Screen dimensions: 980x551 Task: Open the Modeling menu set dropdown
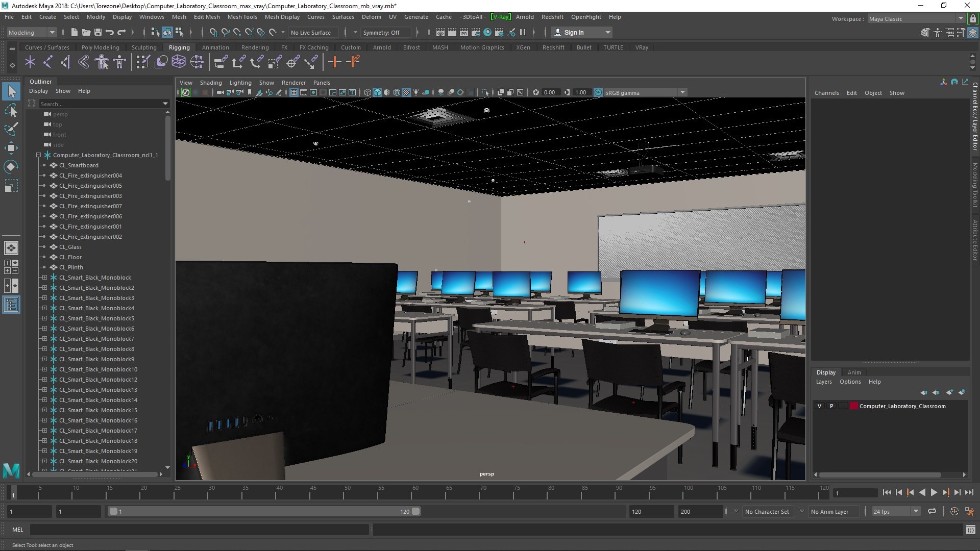32,32
